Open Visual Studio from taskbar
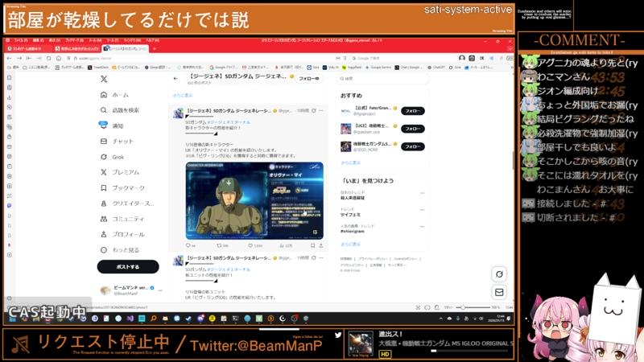 tap(130, 318)
